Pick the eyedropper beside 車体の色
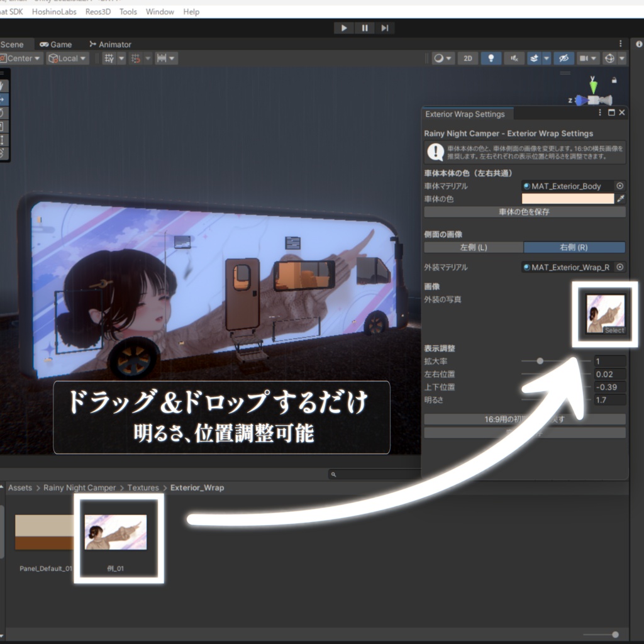Image resolution: width=644 pixels, height=644 pixels. point(621,199)
